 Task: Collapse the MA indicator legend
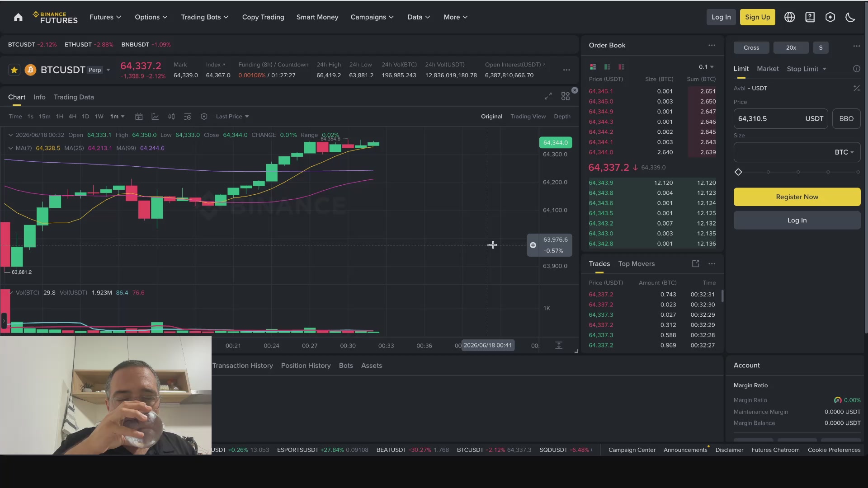[x=10, y=148]
